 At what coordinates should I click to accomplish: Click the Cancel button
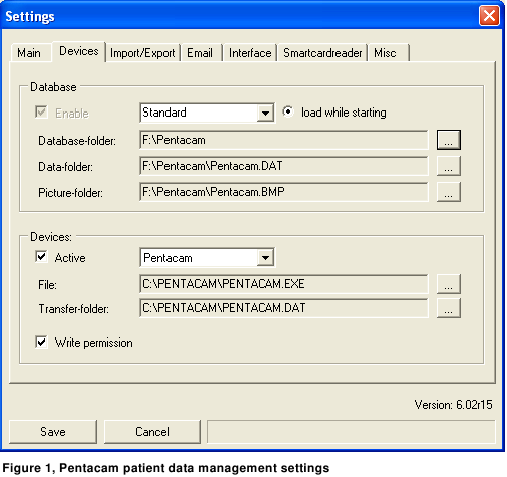(152, 432)
